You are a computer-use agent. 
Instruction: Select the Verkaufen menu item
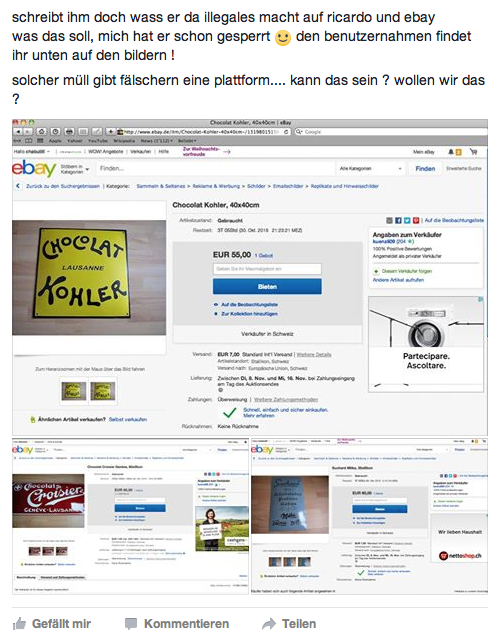tap(141, 151)
